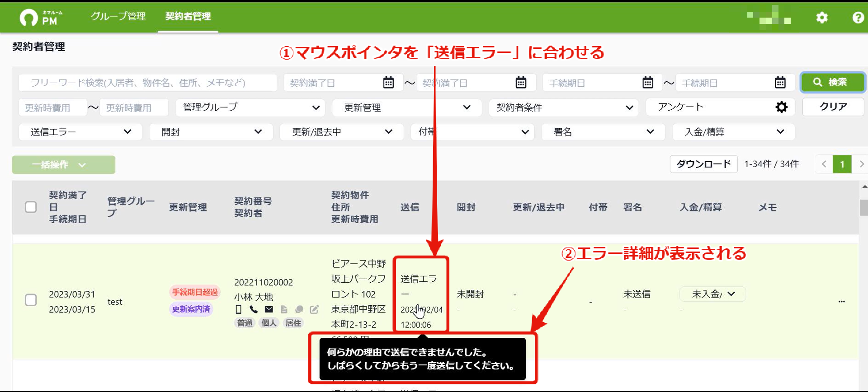Click the first 更新時費用 input field
Viewport: 868px width, 392px height.
(x=52, y=107)
